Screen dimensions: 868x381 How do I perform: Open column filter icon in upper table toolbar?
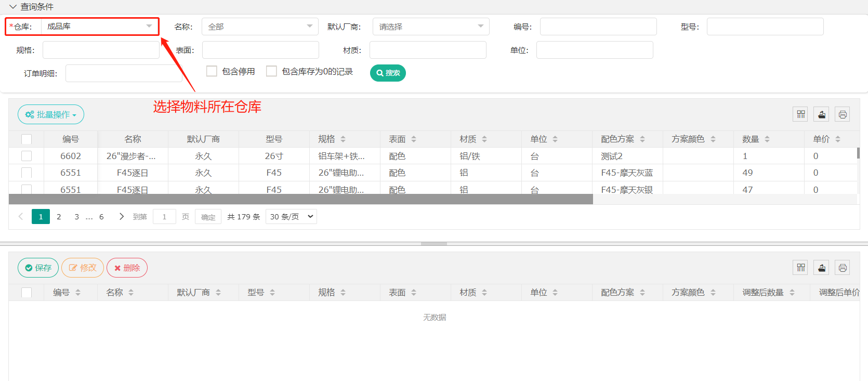800,114
